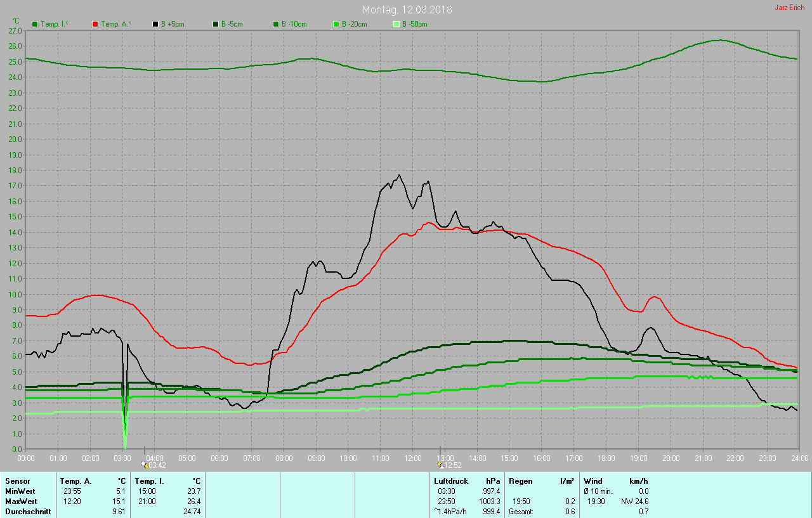The width and height of the screenshot is (812, 518).
Task: Click the outdoor minimum time '23:55'
Action: point(72,491)
